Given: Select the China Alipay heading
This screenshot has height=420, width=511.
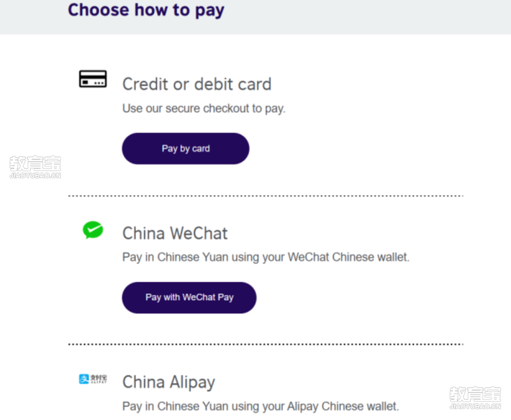Looking at the screenshot, I should tap(169, 383).
